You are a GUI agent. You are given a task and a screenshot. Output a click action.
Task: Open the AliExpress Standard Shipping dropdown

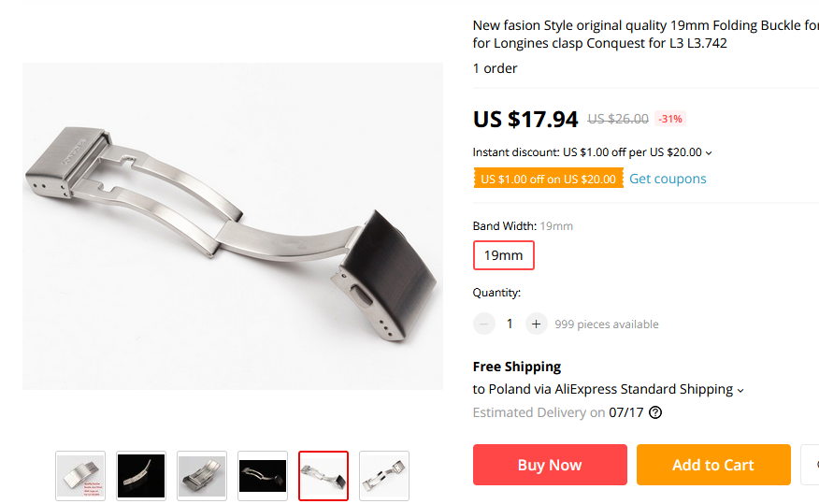(740, 390)
